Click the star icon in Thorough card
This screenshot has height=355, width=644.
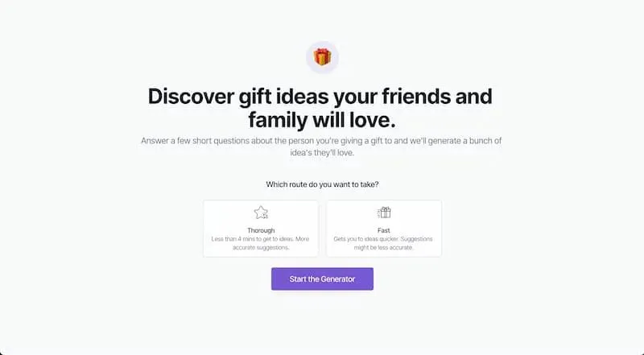point(261,213)
